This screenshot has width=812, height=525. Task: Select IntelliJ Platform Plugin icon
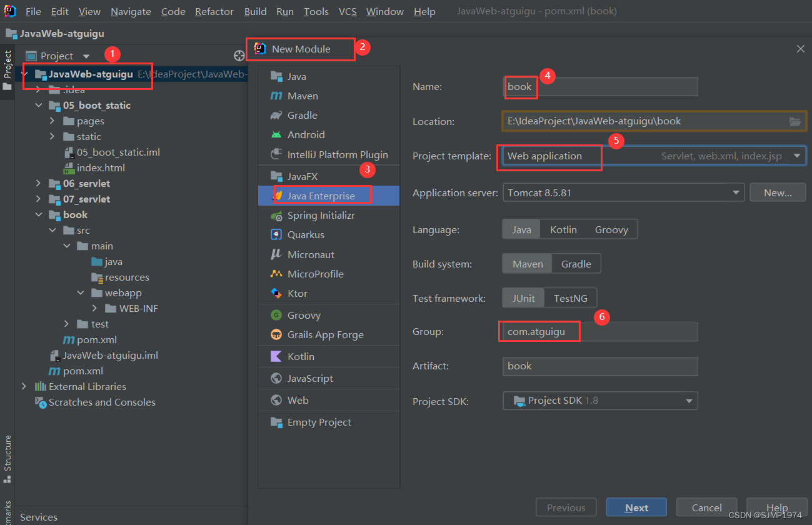click(x=276, y=154)
